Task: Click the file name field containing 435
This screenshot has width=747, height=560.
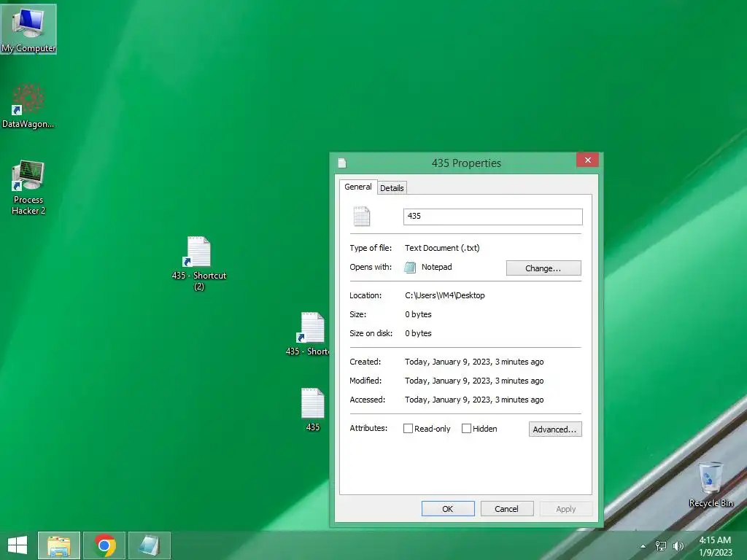Action: pyautogui.click(x=492, y=217)
